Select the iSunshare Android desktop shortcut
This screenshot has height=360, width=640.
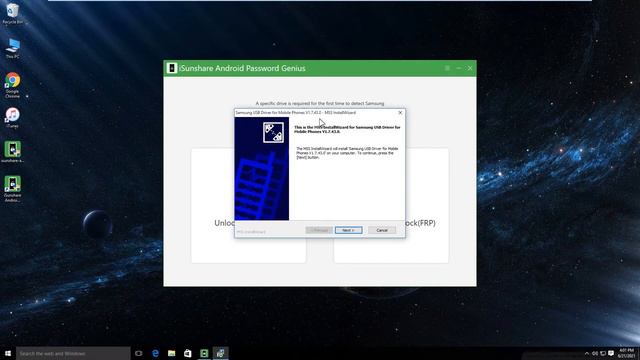click(12, 189)
